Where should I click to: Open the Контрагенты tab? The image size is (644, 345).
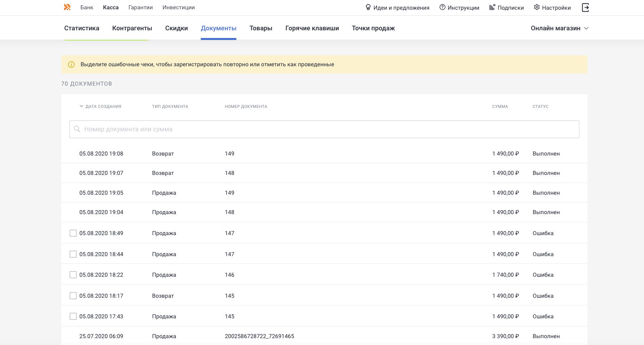(x=132, y=28)
